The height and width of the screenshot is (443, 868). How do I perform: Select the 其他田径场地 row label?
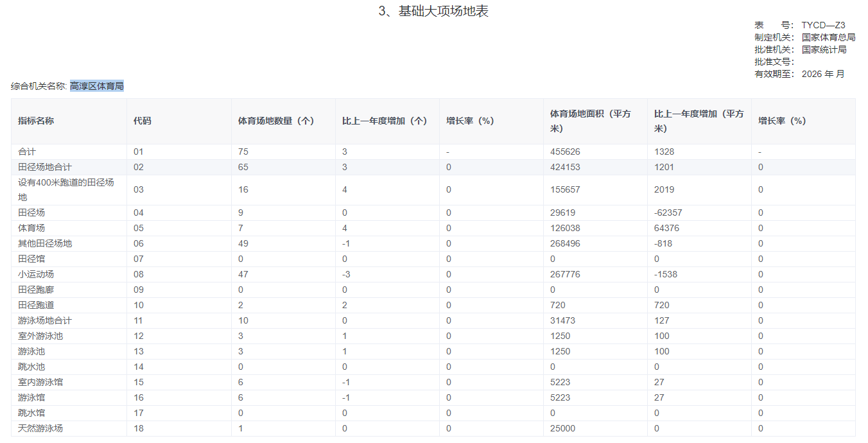pos(45,243)
